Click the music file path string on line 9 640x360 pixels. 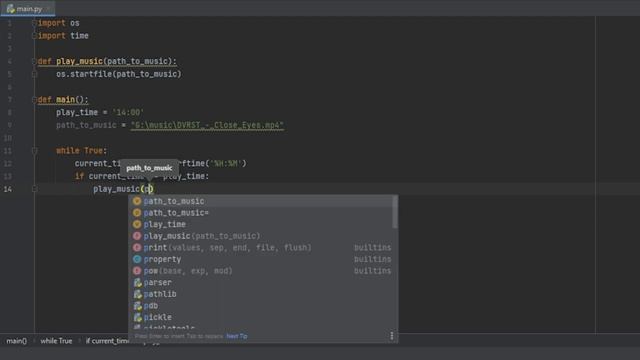(x=207, y=125)
